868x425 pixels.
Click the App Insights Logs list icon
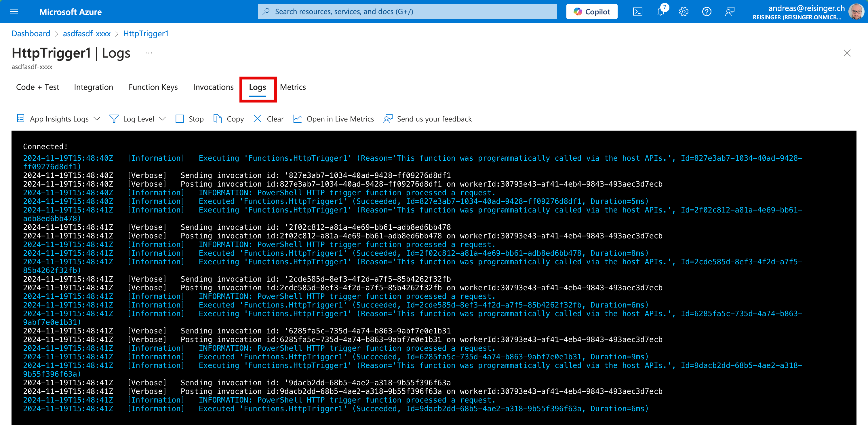pos(20,118)
